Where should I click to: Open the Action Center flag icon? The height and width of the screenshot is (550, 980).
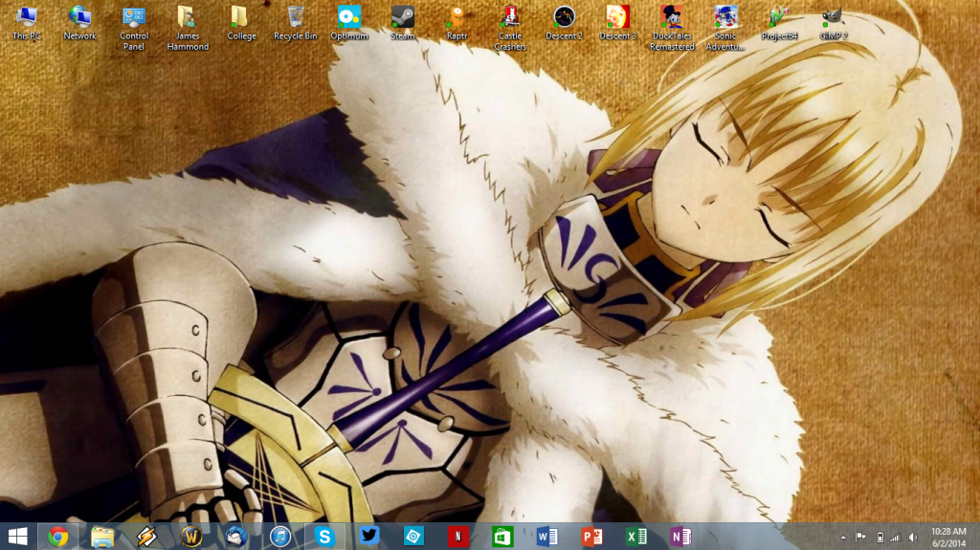pos(860,537)
